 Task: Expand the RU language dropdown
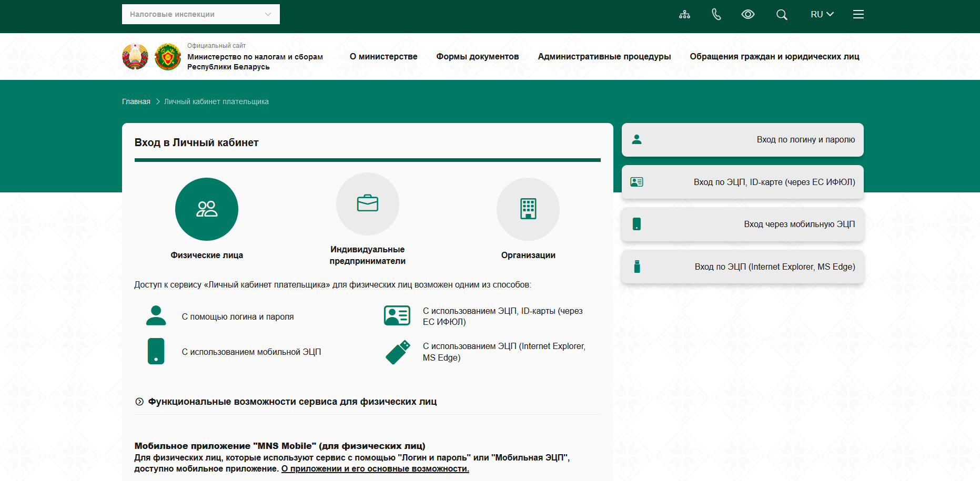[x=822, y=15]
